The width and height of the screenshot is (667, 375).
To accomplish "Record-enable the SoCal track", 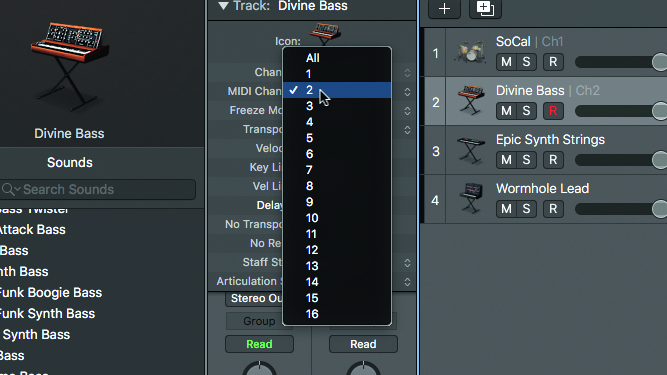I will [553, 62].
